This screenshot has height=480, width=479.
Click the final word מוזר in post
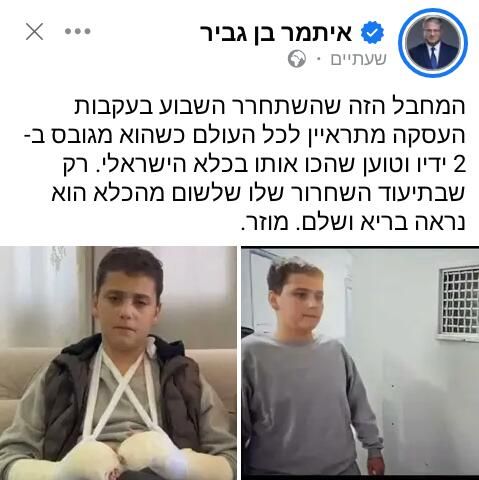tap(267, 223)
